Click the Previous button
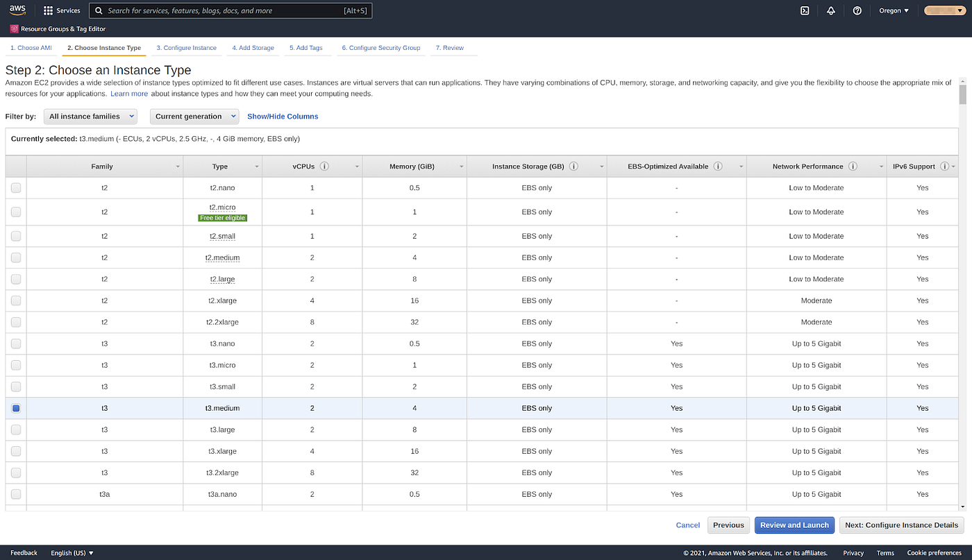 pos(728,525)
